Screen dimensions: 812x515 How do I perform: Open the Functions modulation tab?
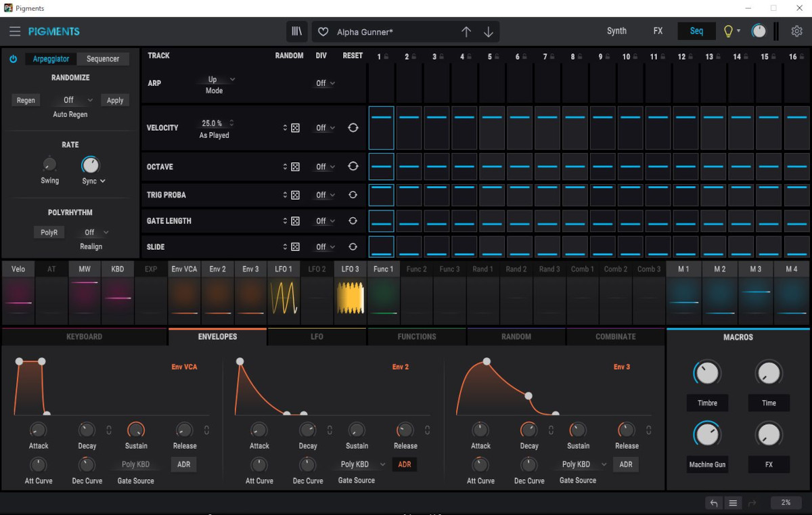coord(417,336)
